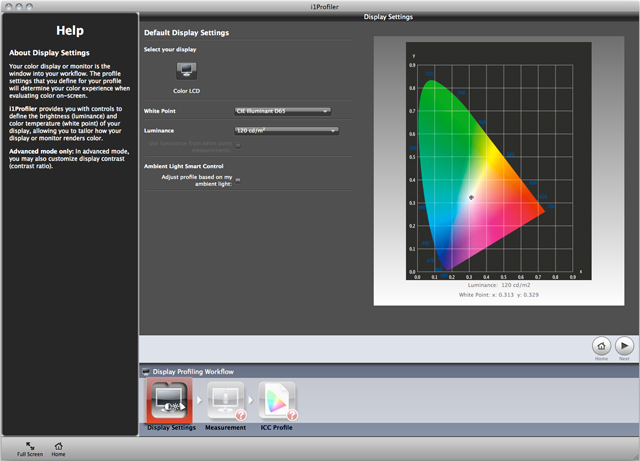Screen dimensions: 640x461
Task: Click the About Display Settings help heading
Action: coord(49,53)
